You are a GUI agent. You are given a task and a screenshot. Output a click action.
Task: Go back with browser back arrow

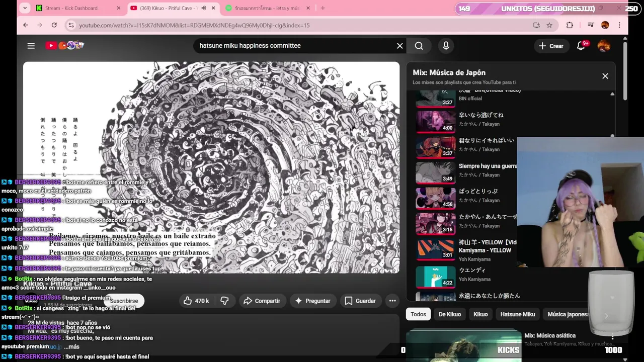[26, 25]
